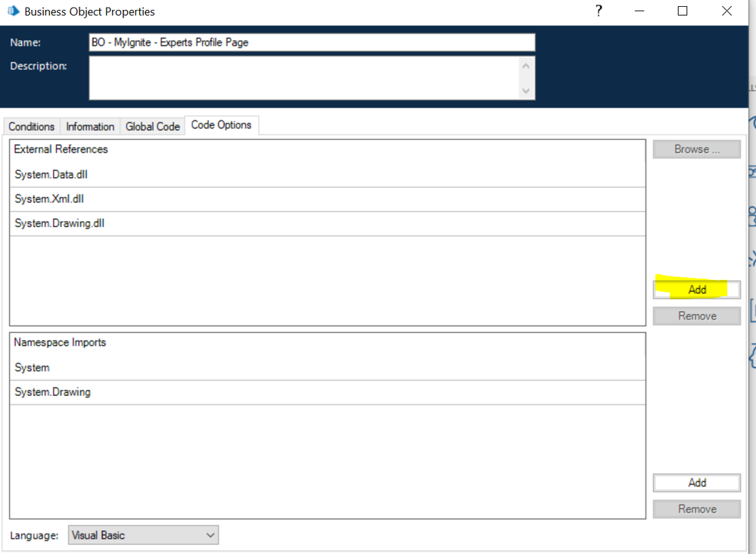Click the Description scrollbar down arrow
Image resolution: width=756 pixels, height=554 pixels.
526,91
